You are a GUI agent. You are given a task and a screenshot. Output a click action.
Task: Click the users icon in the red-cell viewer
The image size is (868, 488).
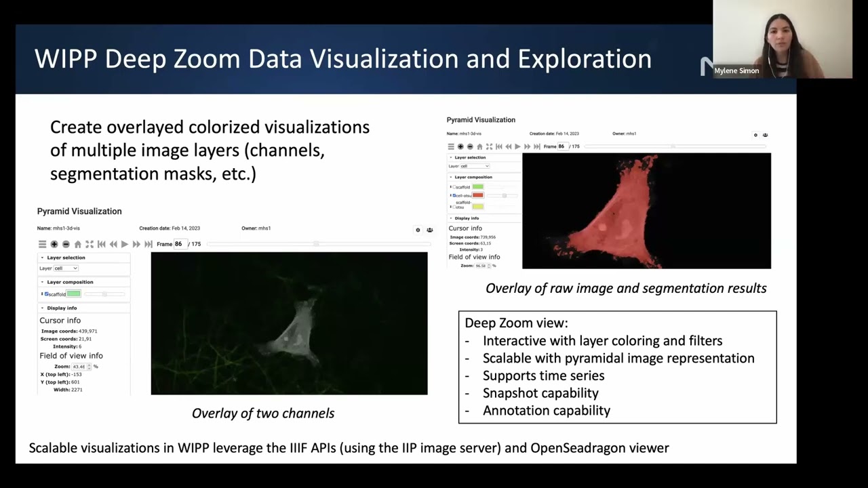(x=765, y=135)
